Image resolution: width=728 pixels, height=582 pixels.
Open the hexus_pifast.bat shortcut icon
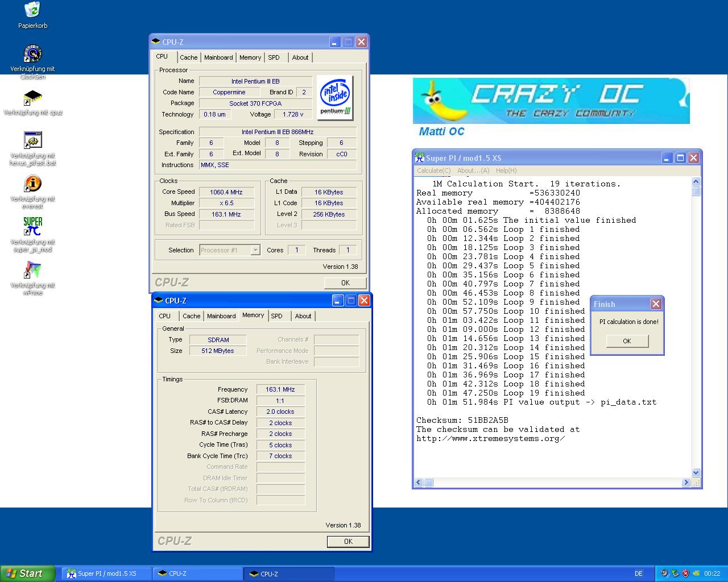point(32,140)
